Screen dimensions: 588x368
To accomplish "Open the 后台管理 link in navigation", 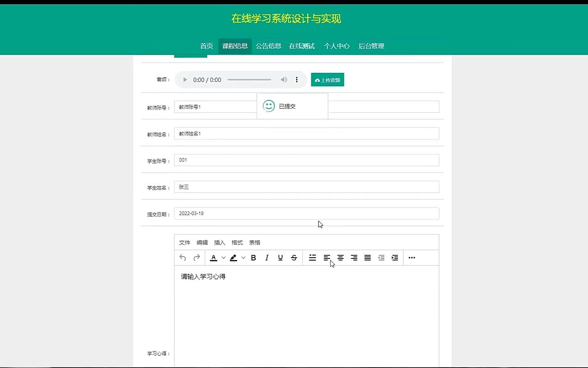I will [x=371, y=46].
